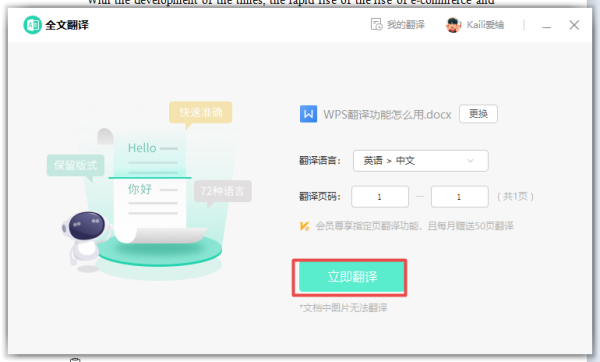This screenshot has width=600, height=362.
Task: Click the 文档中图片无法翻译 note
Action: [x=343, y=308]
